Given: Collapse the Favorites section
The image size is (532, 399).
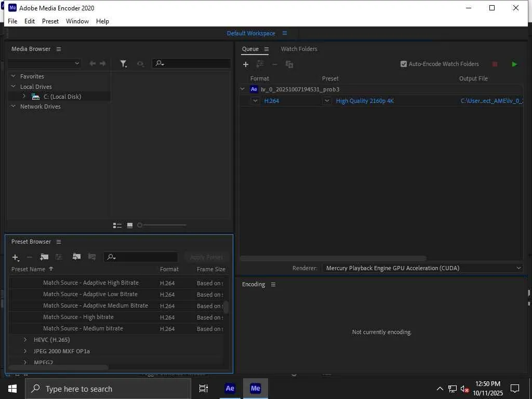Looking at the screenshot, I should (13, 76).
